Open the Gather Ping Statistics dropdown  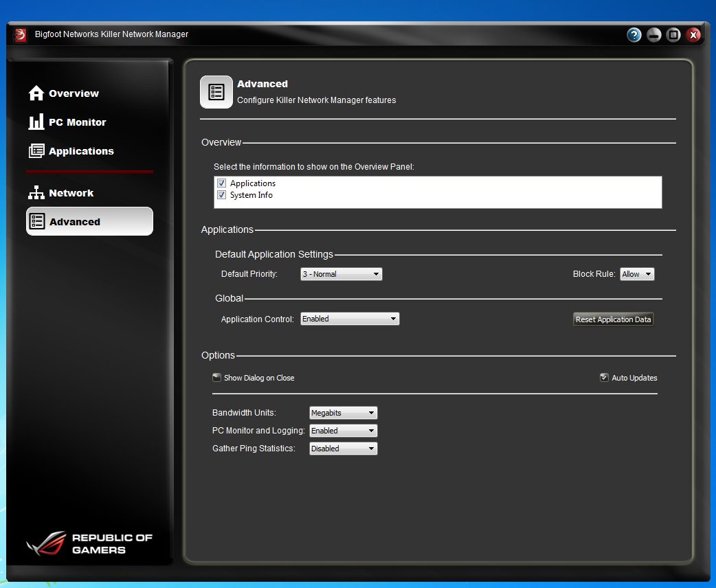tap(344, 449)
